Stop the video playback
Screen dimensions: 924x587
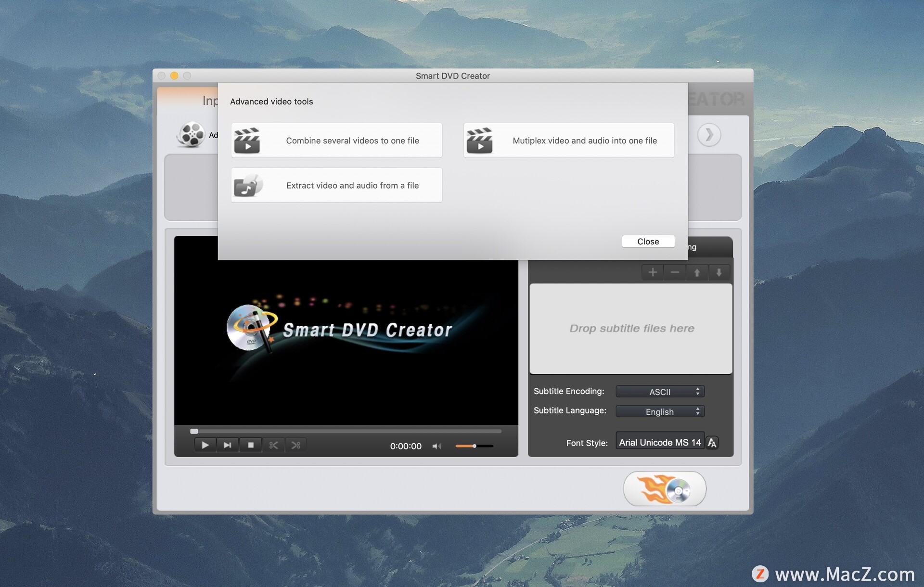(251, 445)
